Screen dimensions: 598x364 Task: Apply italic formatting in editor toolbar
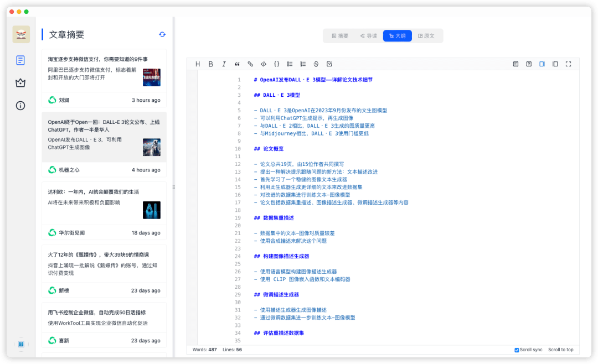click(x=224, y=64)
